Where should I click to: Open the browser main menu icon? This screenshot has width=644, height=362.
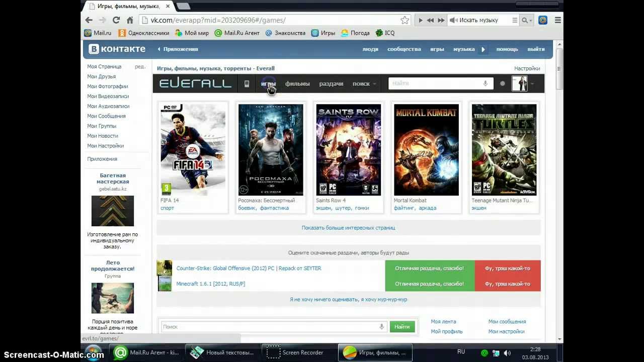[x=557, y=20]
